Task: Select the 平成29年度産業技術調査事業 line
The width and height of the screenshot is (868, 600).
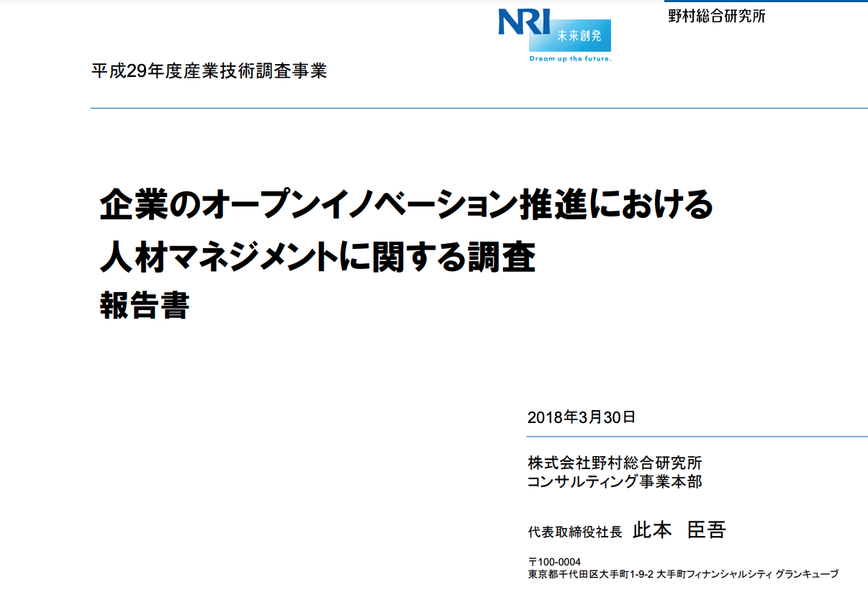Action: pos(209,71)
